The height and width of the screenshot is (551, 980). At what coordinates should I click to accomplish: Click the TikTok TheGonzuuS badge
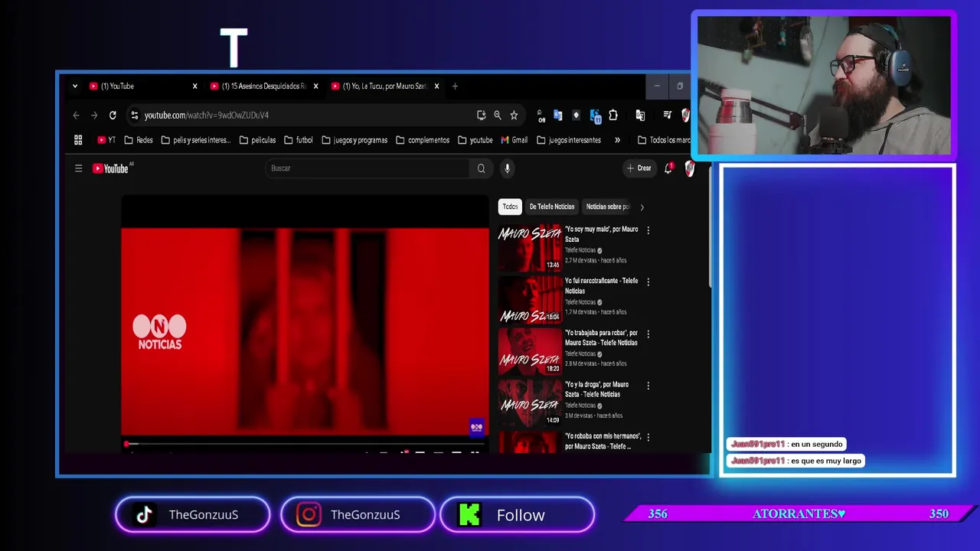tap(193, 515)
